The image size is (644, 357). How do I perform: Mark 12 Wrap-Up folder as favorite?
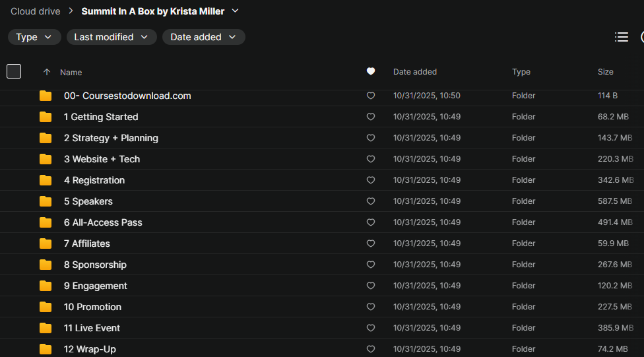point(371,349)
